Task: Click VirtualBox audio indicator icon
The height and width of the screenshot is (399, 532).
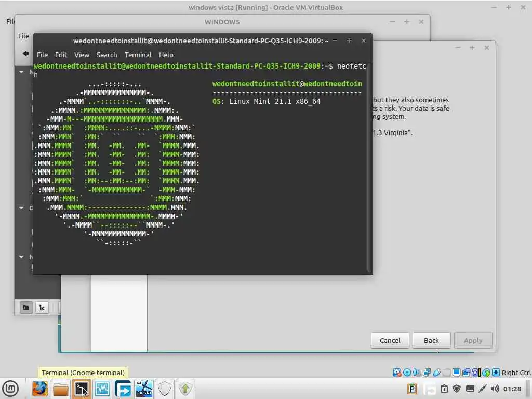Action: pyautogui.click(x=417, y=373)
